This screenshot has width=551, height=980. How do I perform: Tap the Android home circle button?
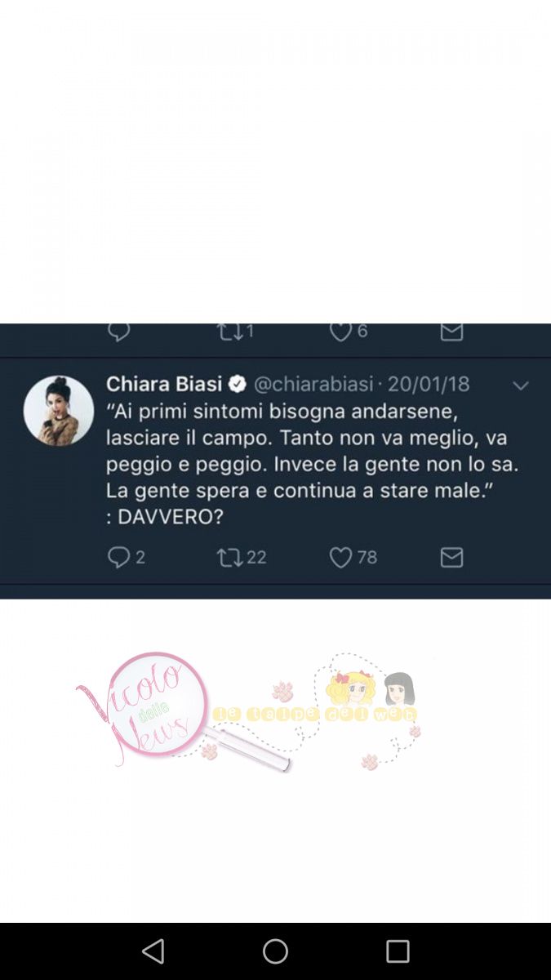click(275, 951)
